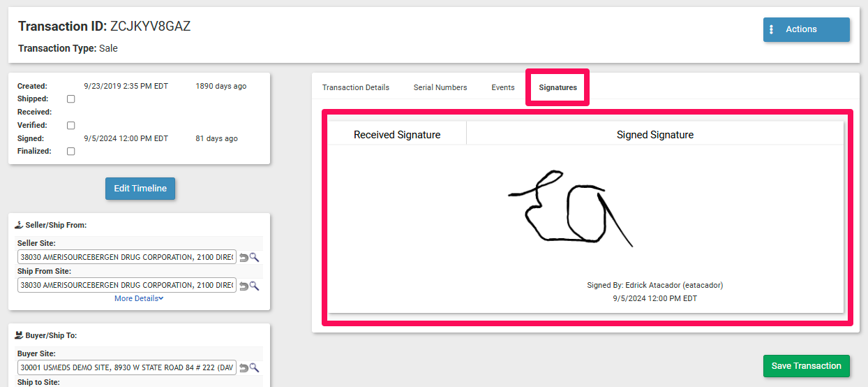868x387 pixels.
Task: Reset the Seller Site field with undo icon
Action: click(244, 258)
